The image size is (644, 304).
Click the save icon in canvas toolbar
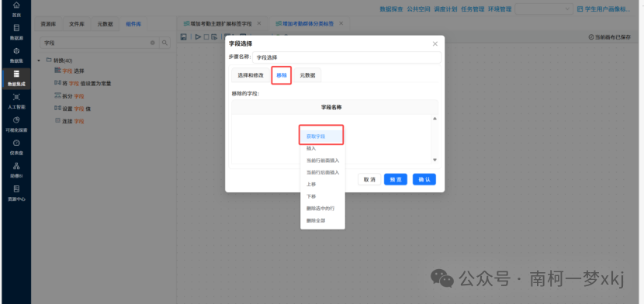coord(184,37)
